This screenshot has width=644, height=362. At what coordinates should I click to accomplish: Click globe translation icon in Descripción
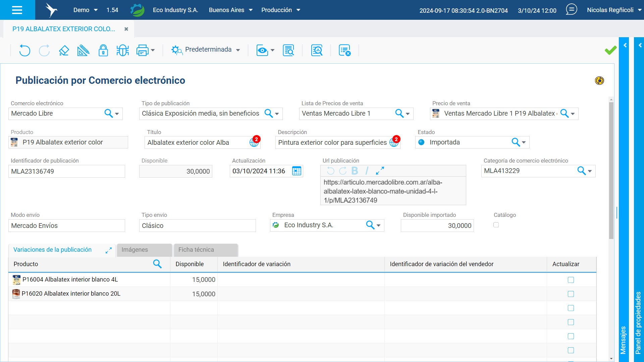(x=394, y=142)
